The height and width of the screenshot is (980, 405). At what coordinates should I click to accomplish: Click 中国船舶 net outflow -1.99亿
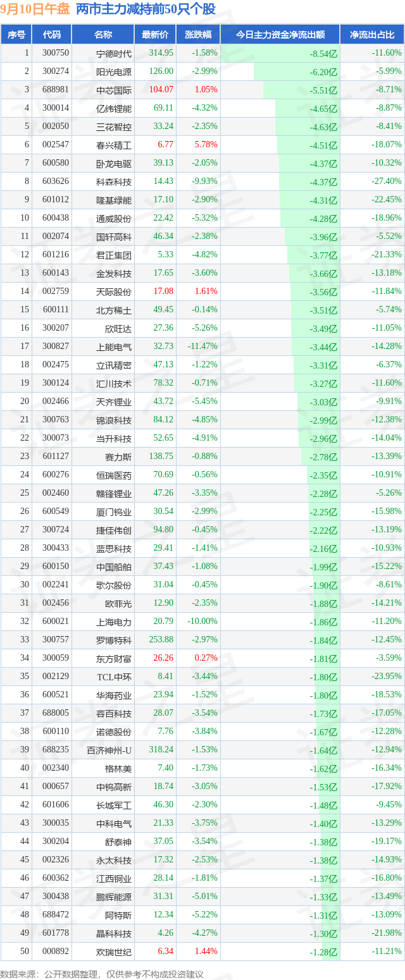(x=323, y=567)
